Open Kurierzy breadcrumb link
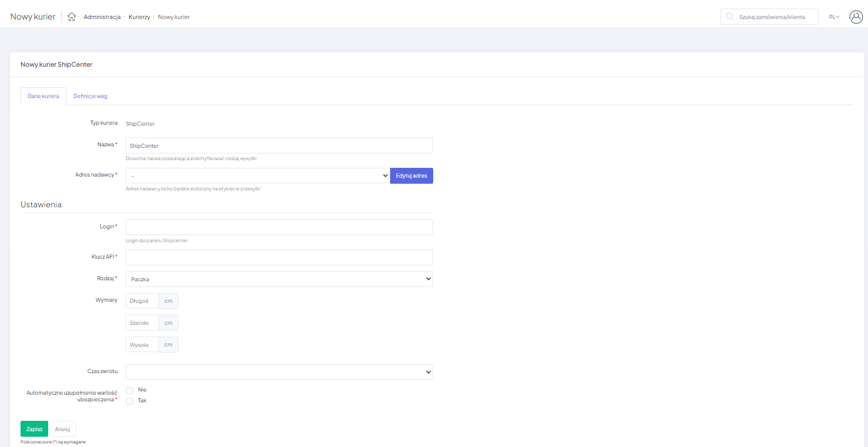 [x=139, y=17]
